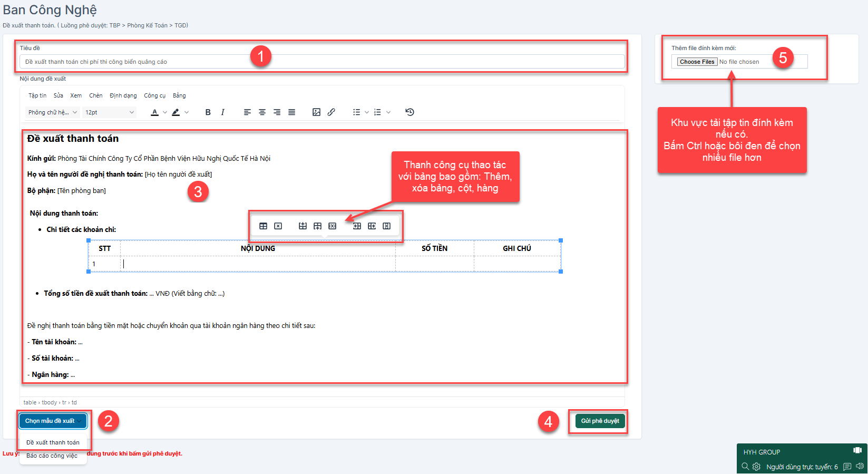Screen dimensions: 868x474
Task: Click the Choose Files button
Action: (x=697, y=62)
